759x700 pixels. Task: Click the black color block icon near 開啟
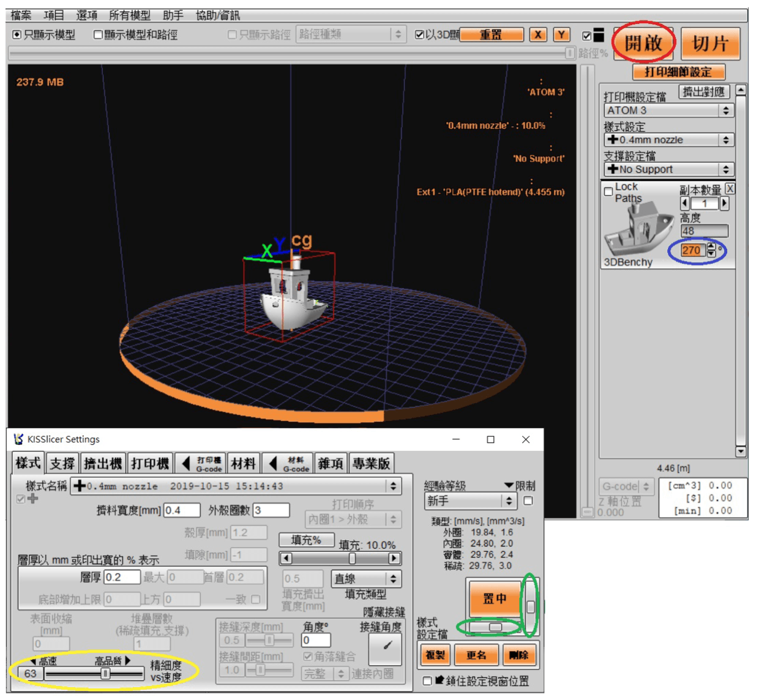(x=599, y=35)
